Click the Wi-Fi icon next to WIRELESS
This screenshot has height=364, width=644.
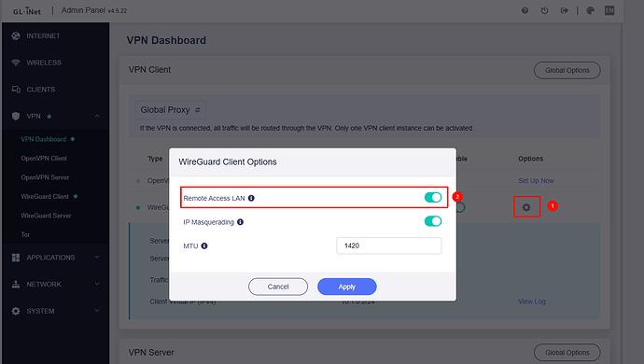click(16, 63)
